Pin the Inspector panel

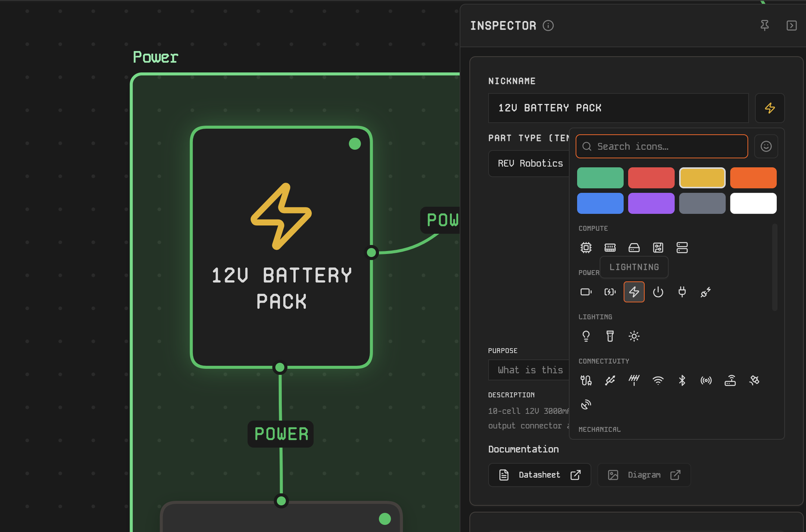coord(765,25)
